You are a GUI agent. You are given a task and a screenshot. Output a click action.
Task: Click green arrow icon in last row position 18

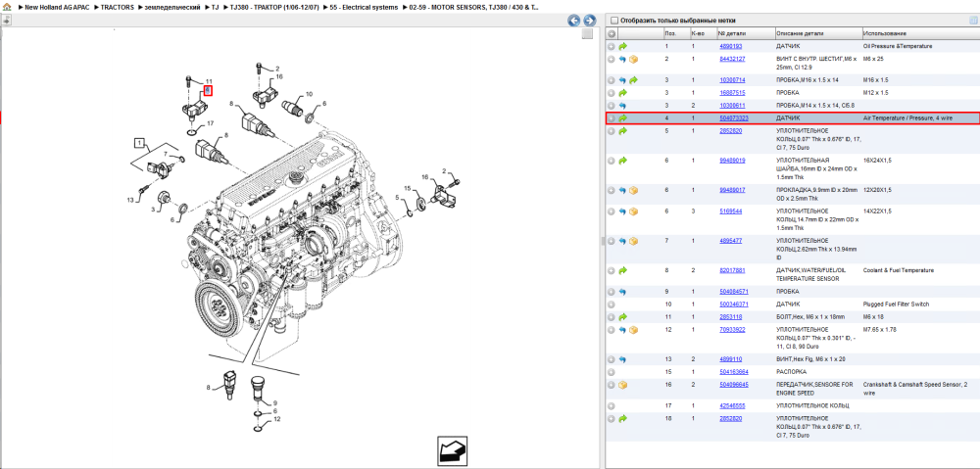623,418
